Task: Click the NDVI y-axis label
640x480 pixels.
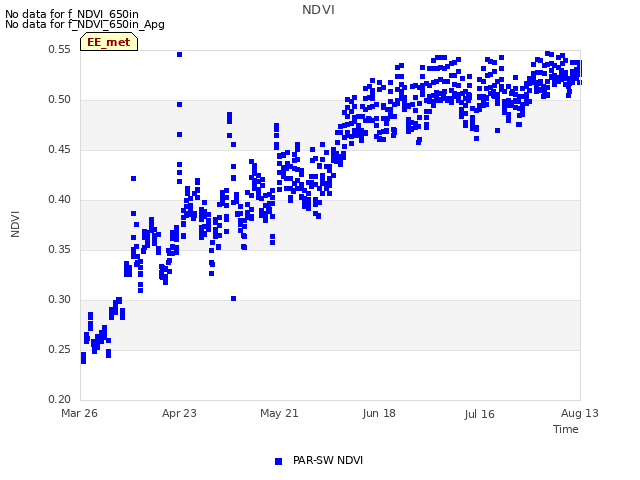Action: (15, 224)
